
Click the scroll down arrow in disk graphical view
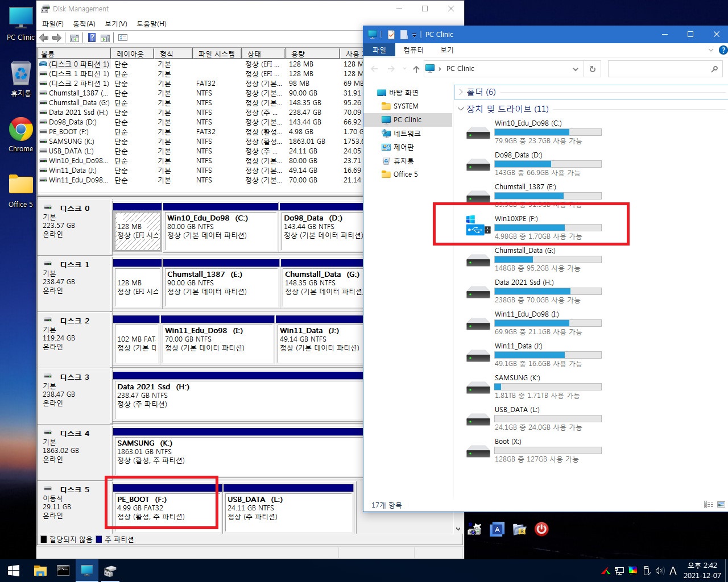pyautogui.click(x=458, y=529)
